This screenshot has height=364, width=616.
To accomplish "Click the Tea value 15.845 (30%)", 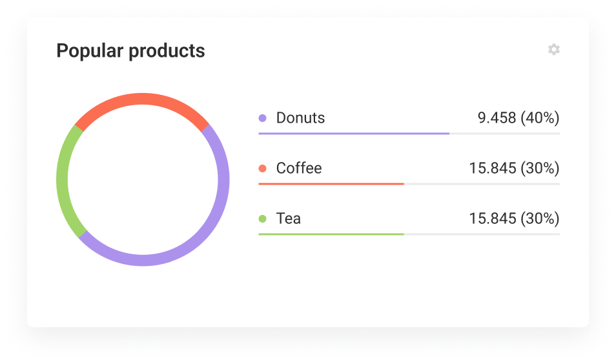I will 514,219.
